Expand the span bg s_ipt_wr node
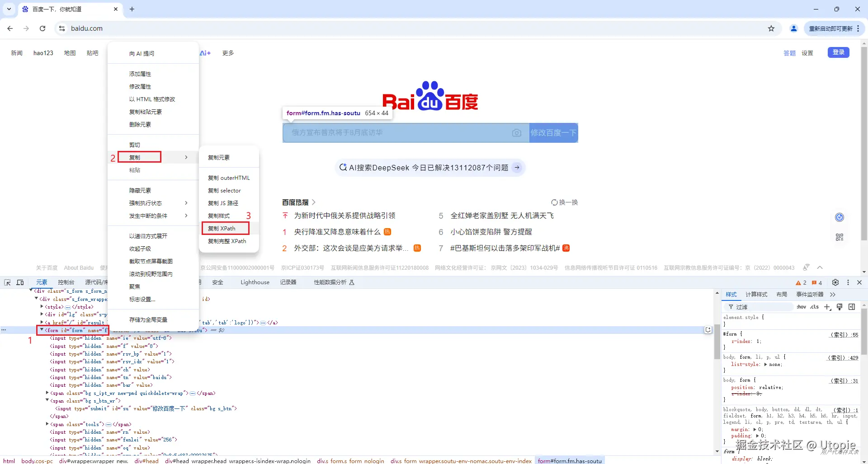Viewport: 868px width, 464px height. coord(47,393)
